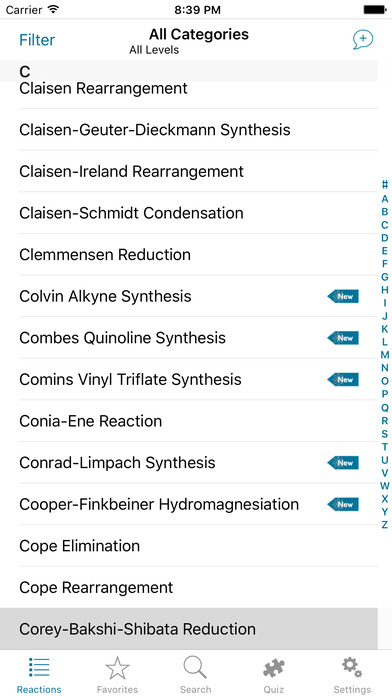Tap the Filter button
Image resolution: width=392 pixels, height=696 pixels.
[37, 40]
